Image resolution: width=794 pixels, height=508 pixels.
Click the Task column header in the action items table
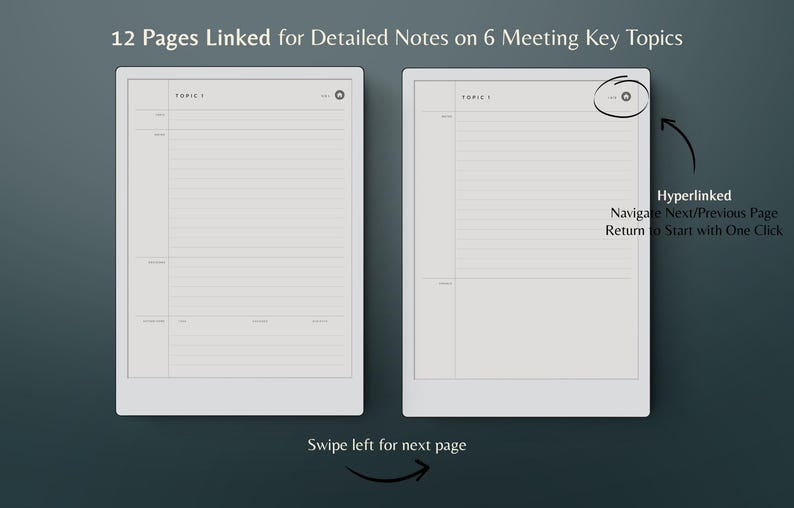click(x=182, y=321)
